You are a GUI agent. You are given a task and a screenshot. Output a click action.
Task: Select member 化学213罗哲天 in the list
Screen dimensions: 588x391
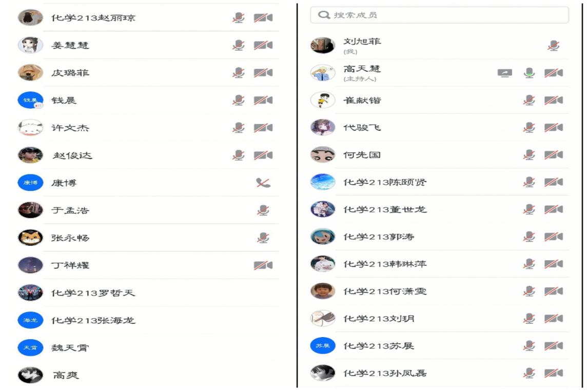click(93, 293)
